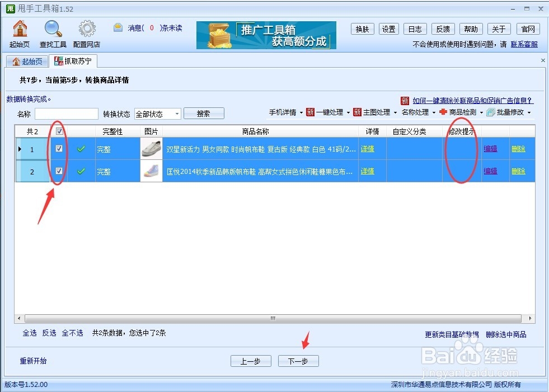Click the horizontal scrollbar thumb
The image size is (549, 392).
tap(273, 319)
